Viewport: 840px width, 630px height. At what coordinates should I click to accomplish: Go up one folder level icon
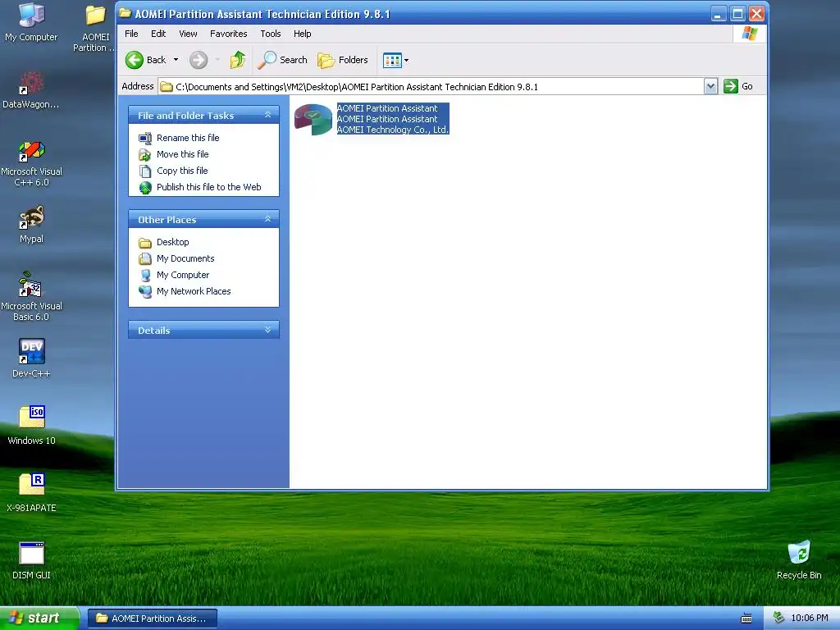click(238, 60)
